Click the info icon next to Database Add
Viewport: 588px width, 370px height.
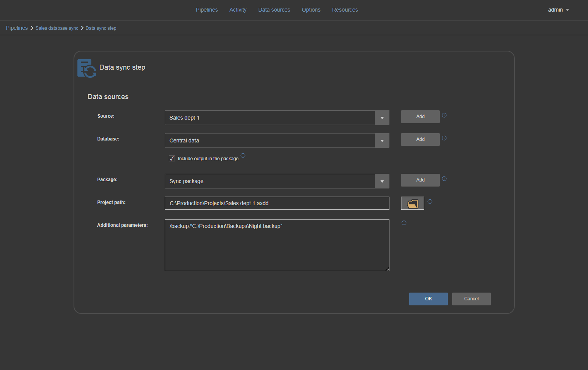tap(444, 138)
